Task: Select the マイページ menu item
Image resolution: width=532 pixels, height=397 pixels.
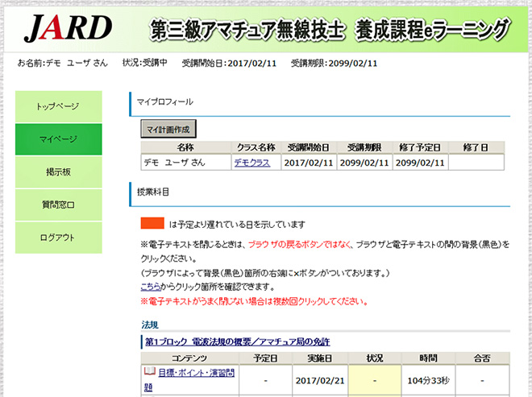Action: [58, 139]
